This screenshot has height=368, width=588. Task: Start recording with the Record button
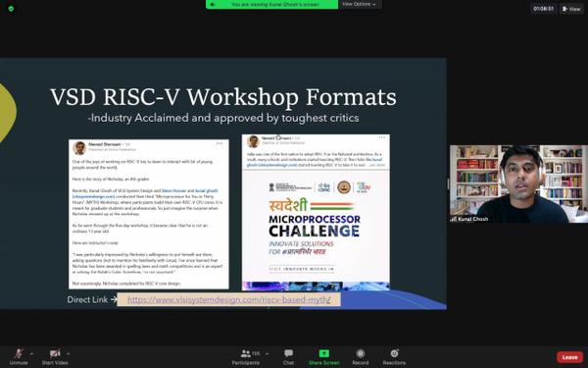tap(361, 357)
